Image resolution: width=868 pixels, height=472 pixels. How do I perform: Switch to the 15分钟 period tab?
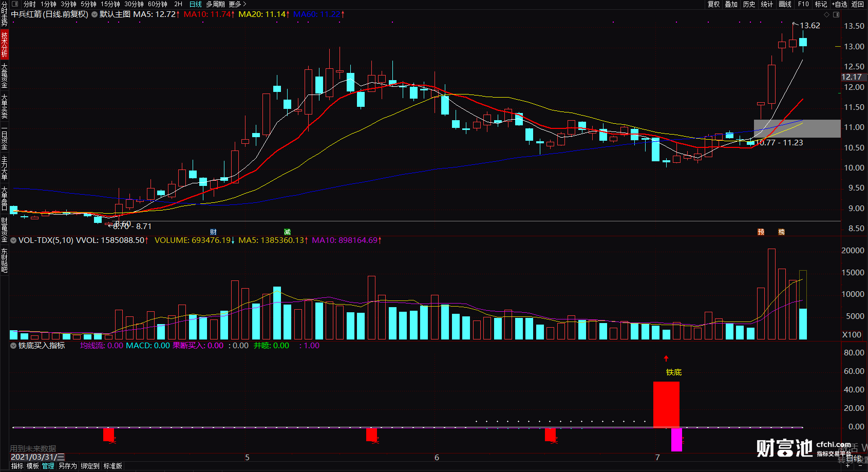click(x=110, y=4)
